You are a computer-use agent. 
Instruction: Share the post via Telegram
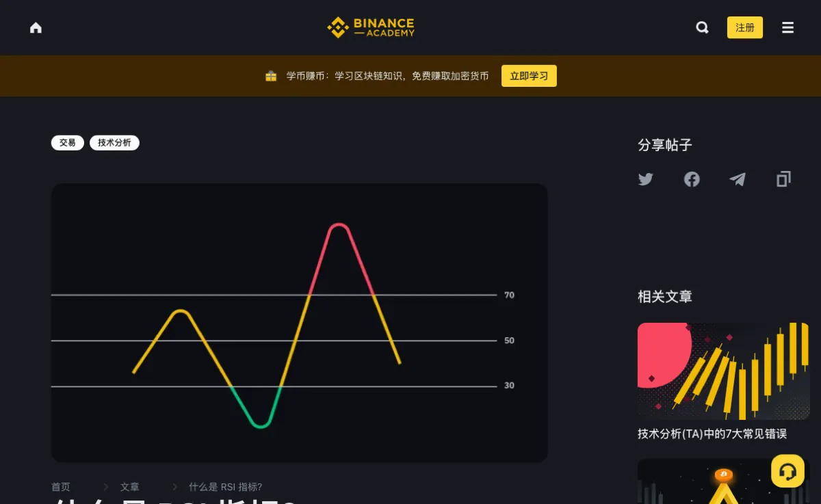(738, 179)
